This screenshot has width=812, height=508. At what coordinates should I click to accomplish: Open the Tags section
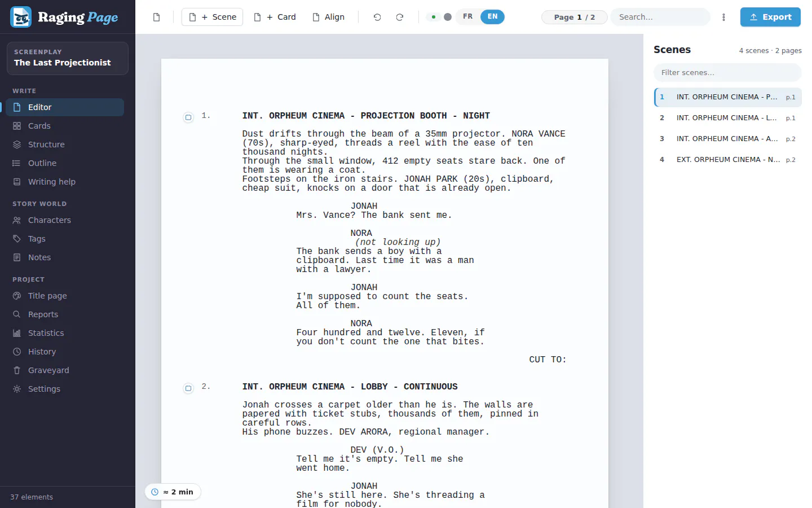tap(65, 239)
